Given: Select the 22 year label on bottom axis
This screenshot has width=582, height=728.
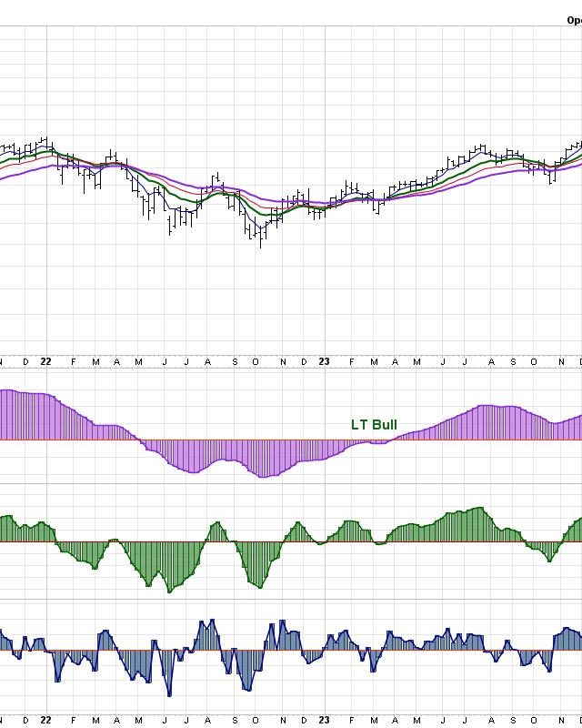Looking at the screenshot, I should [46, 720].
